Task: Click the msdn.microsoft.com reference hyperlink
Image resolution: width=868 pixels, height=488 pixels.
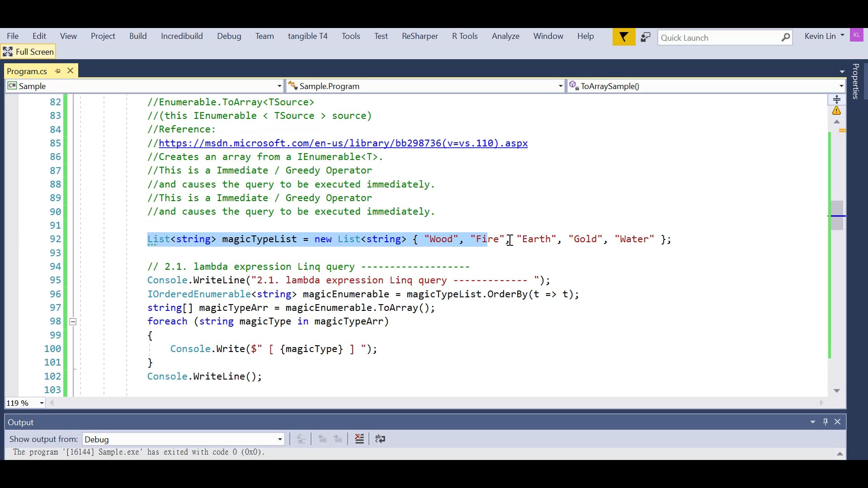Action: coord(343,143)
